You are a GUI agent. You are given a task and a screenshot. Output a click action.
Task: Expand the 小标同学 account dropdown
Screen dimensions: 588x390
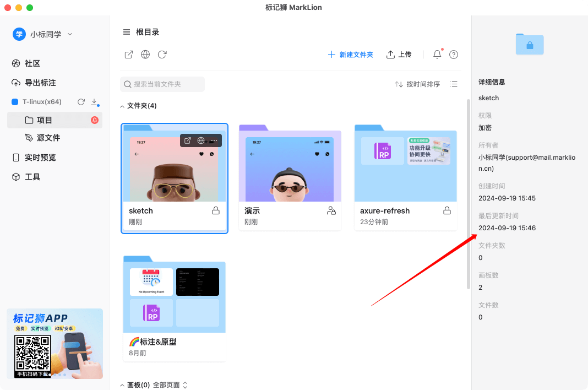coord(70,34)
